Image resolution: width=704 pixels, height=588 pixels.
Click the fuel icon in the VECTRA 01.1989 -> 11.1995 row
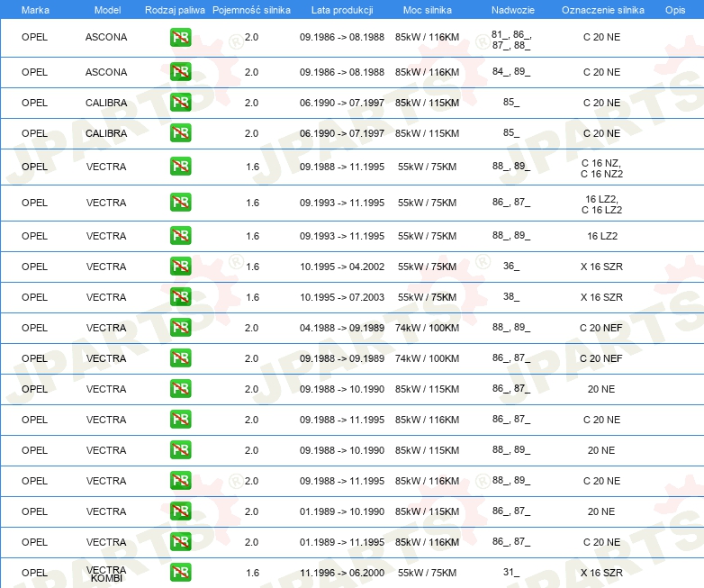(x=180, y=542)
